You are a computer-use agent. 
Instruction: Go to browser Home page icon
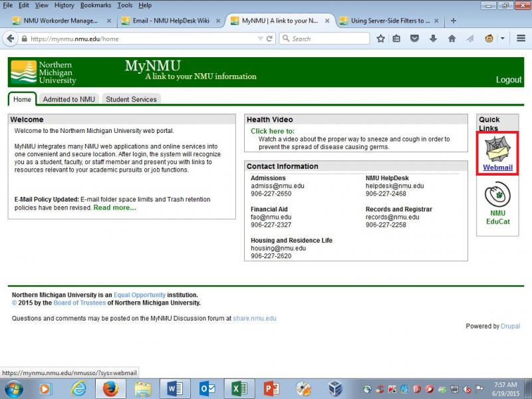tap(452, 39)
